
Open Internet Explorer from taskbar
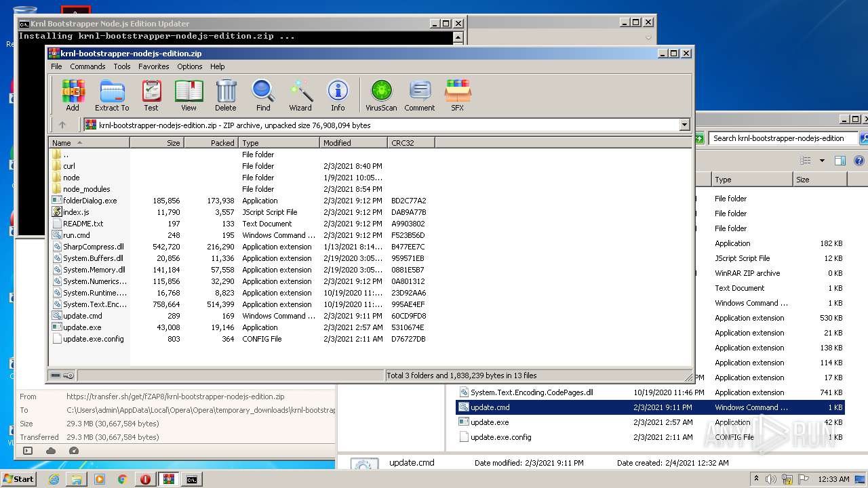pyautogui.click(x=54, y=479)
